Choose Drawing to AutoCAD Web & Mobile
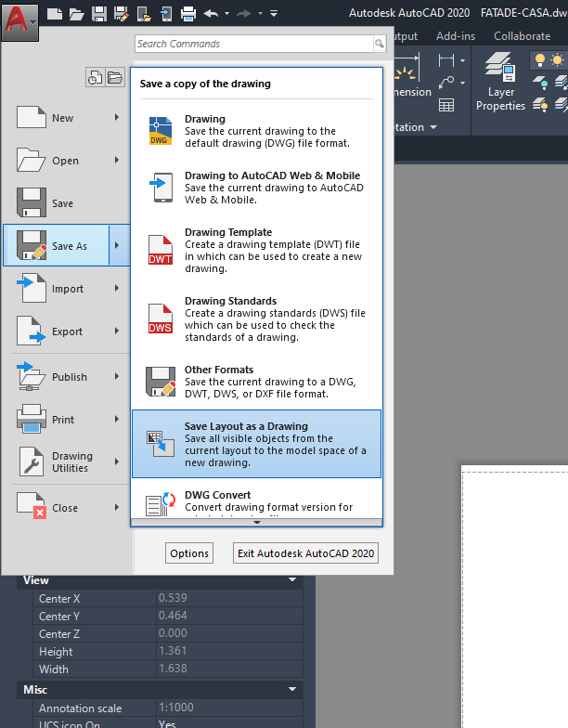This screenshot has width=568, height=728. tap(256, 188)
